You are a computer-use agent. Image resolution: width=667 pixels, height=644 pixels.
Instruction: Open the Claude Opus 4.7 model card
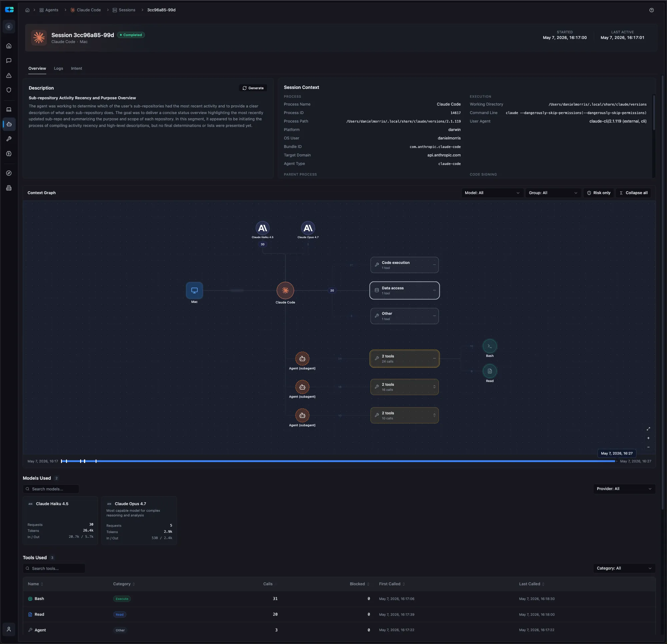[x=139, y=521]
